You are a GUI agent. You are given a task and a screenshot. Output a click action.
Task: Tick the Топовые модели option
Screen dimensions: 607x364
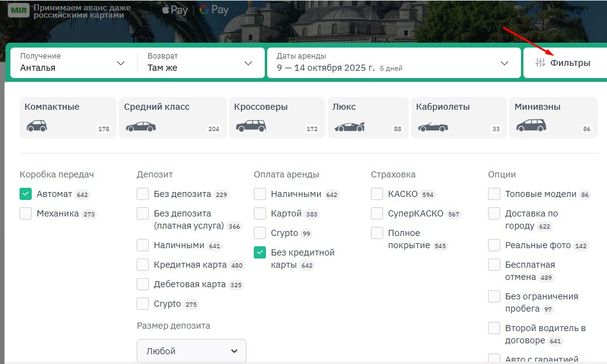(494, 194)
